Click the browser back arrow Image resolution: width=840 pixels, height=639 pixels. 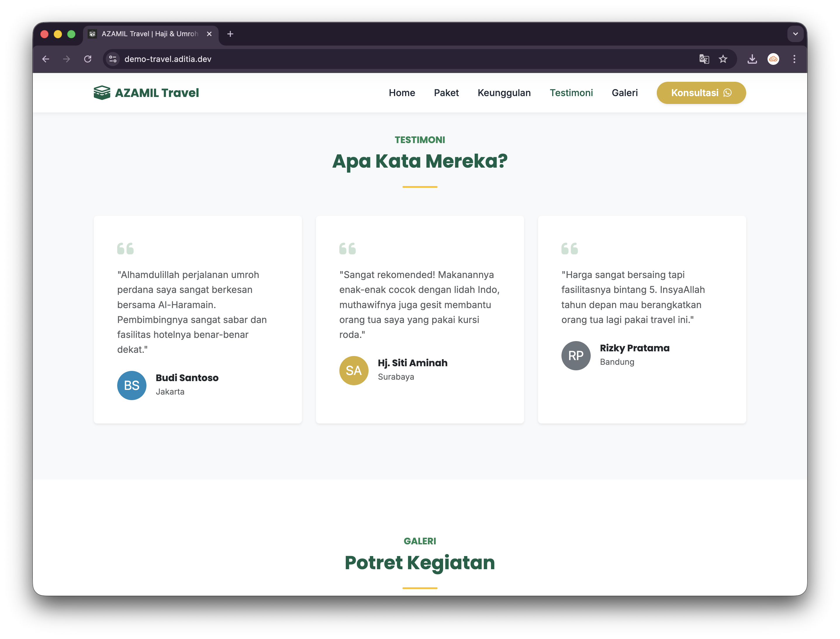[46, 59]
